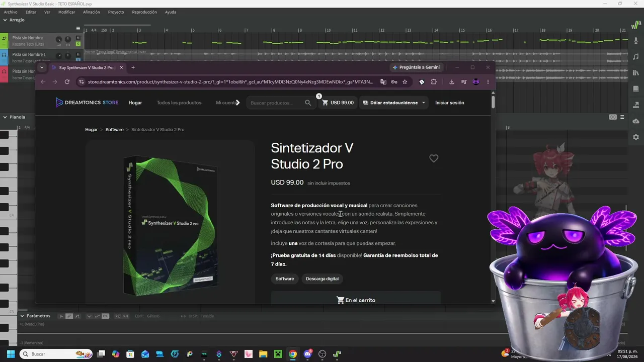Click the Dreamtonics Store logo
The height and width of the screenshot is (362, 644).
87,103
